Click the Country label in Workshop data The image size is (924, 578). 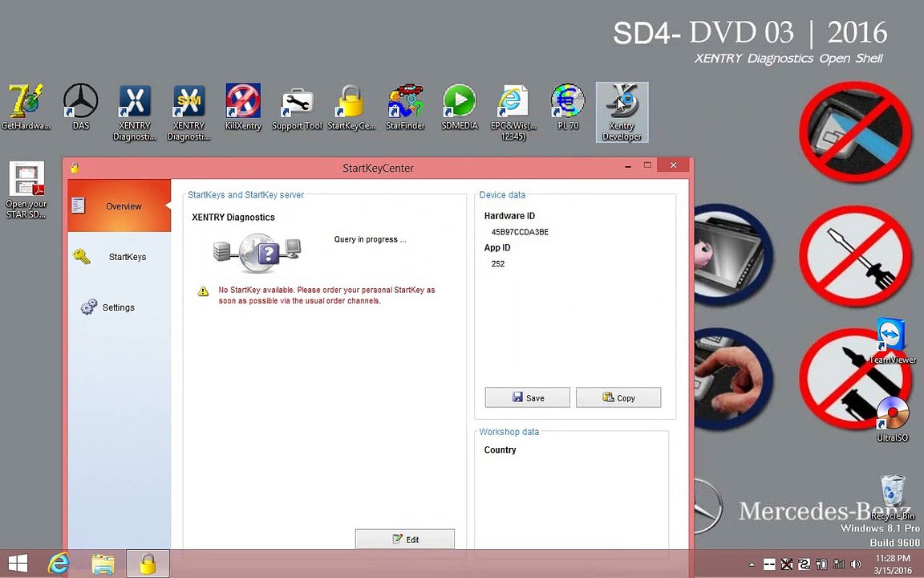pyautogui.click(x=500, y=450)
